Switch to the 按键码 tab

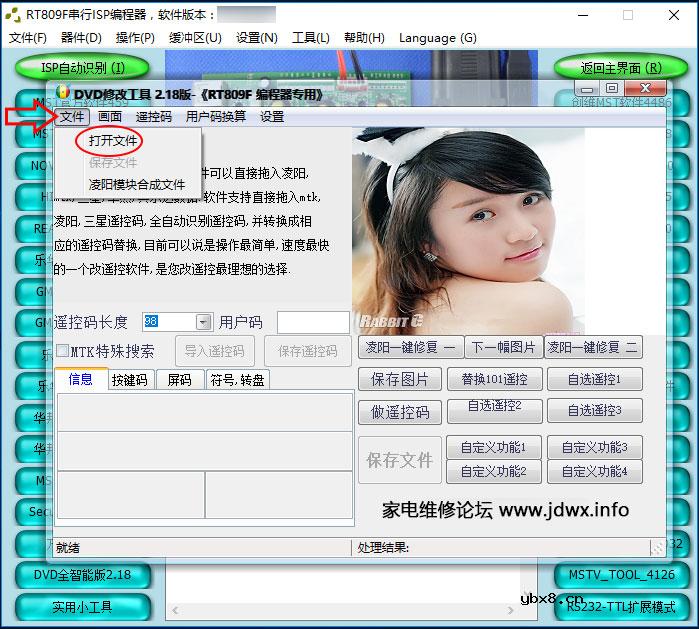(x=130, y=380)
